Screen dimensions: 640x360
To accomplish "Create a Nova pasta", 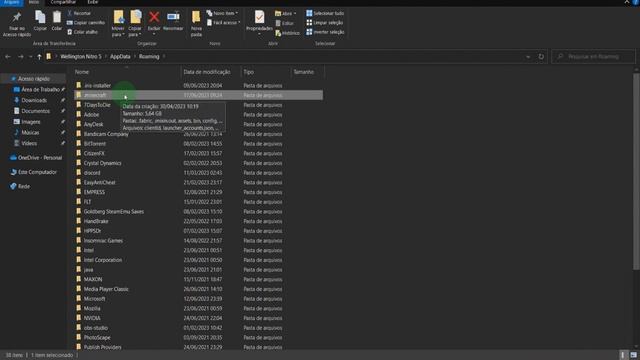I will [x=196, y=24].
